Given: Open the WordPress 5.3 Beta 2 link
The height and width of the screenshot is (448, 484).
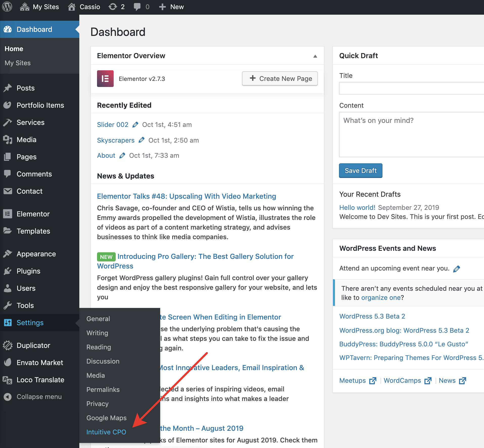Looking at the screenshot, I should [372, 316].
